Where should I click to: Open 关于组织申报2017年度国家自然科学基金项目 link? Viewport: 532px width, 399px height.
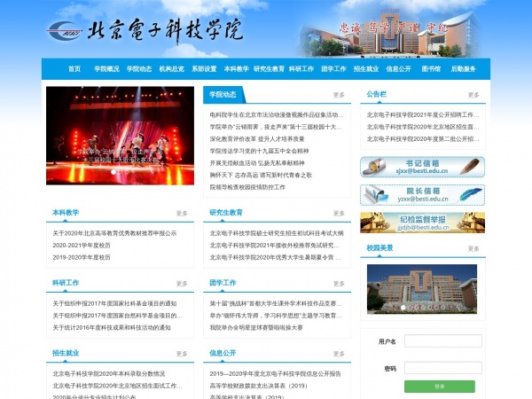coord(117,316)
